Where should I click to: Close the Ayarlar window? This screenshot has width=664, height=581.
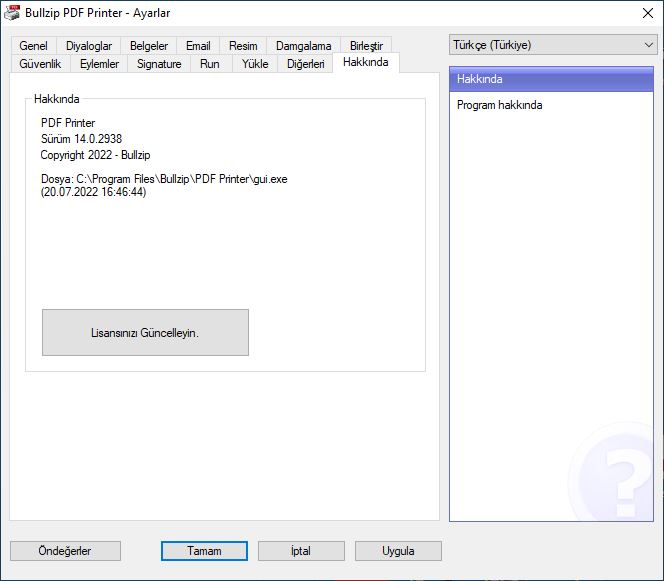point(647,13)
